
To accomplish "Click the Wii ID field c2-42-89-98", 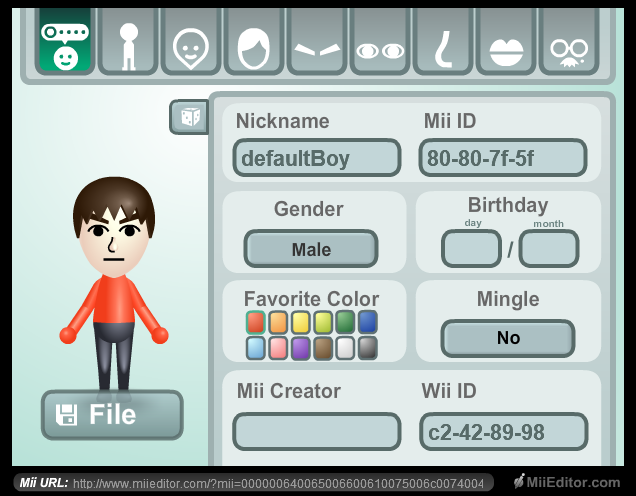I will (503, 432).
